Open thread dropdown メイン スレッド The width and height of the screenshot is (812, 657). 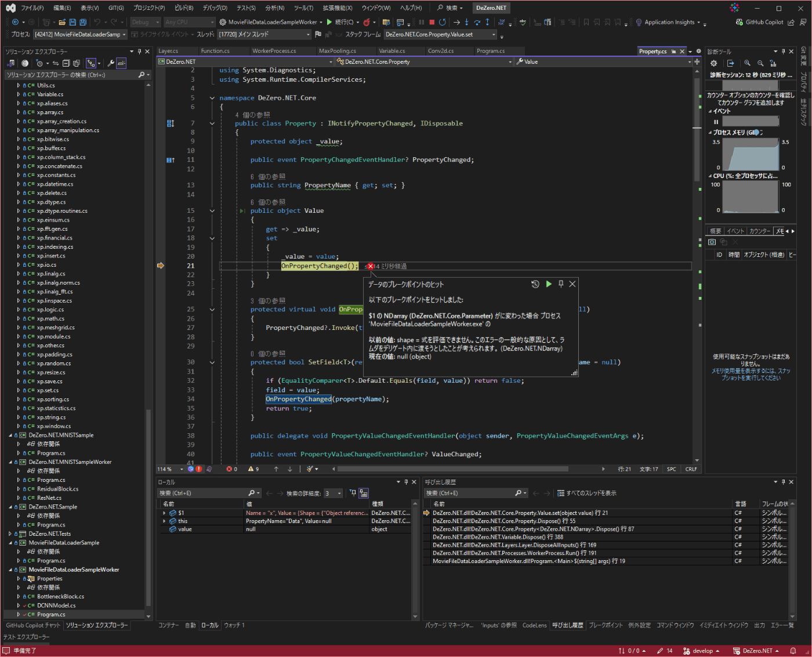(264, 35)
